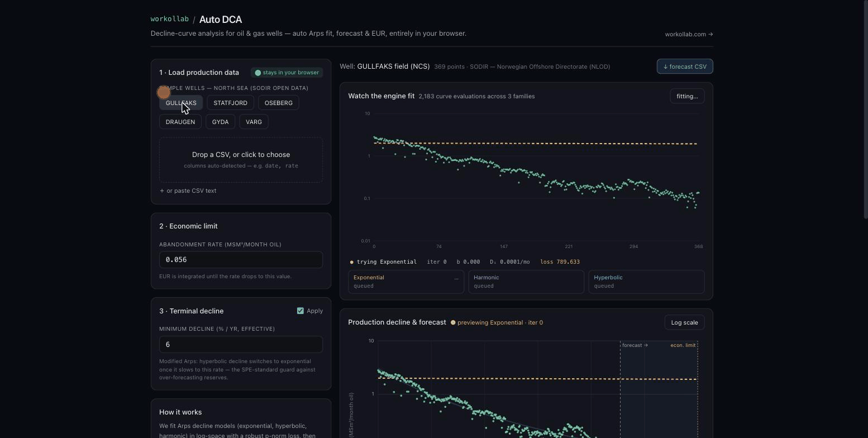Screen dimensions: 868x438
Task: Click the 'forecast →' chart label
Action: [x=635, y=345]
